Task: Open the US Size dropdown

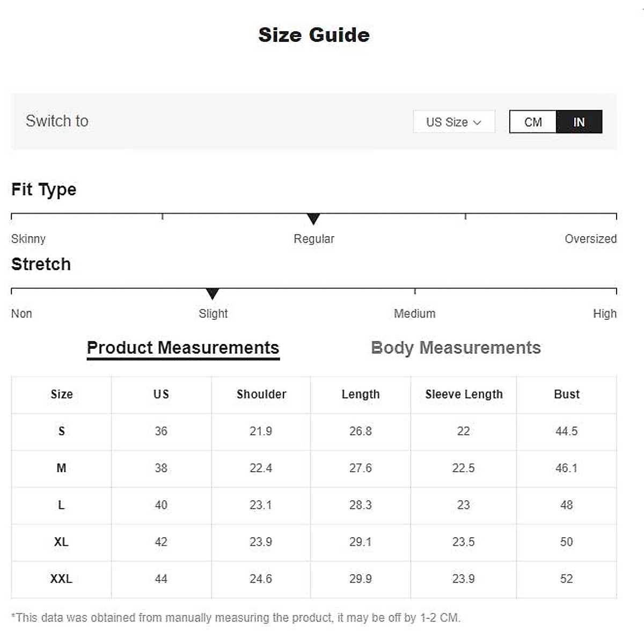Action: pos(453,122)
